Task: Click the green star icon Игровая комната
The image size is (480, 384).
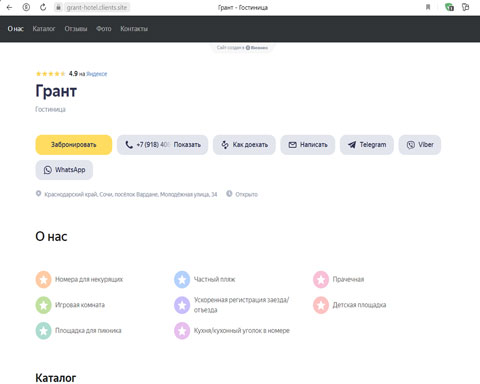Action: click(x=44, y=305)
